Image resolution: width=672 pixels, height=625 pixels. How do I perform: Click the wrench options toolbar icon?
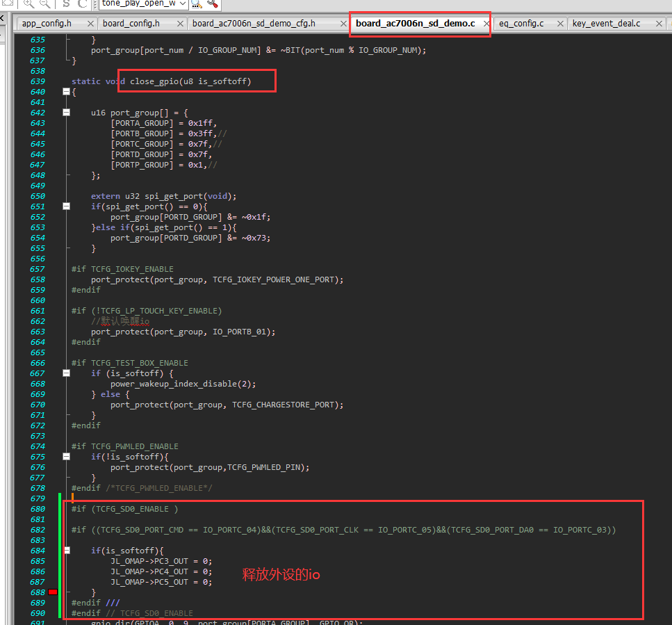click(x=212, y=4)
